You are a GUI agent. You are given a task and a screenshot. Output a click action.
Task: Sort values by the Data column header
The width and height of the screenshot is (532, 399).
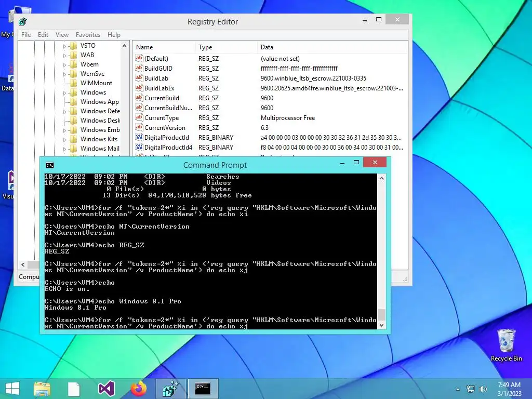pos(332,47)
